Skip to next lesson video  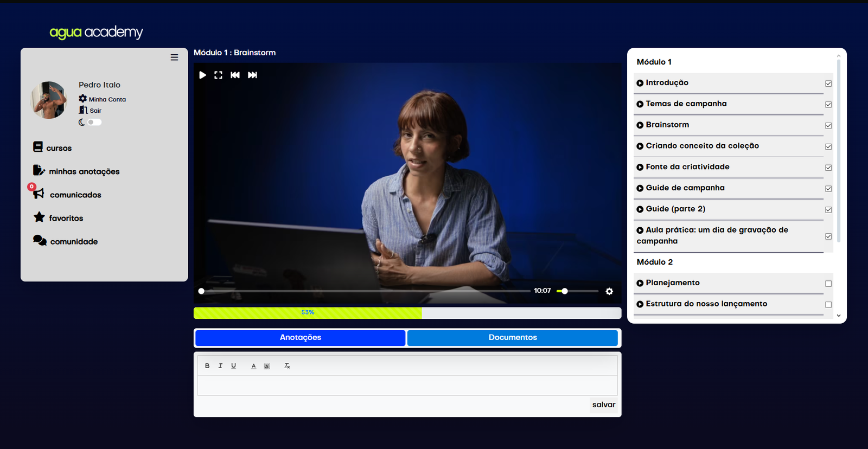252,75
